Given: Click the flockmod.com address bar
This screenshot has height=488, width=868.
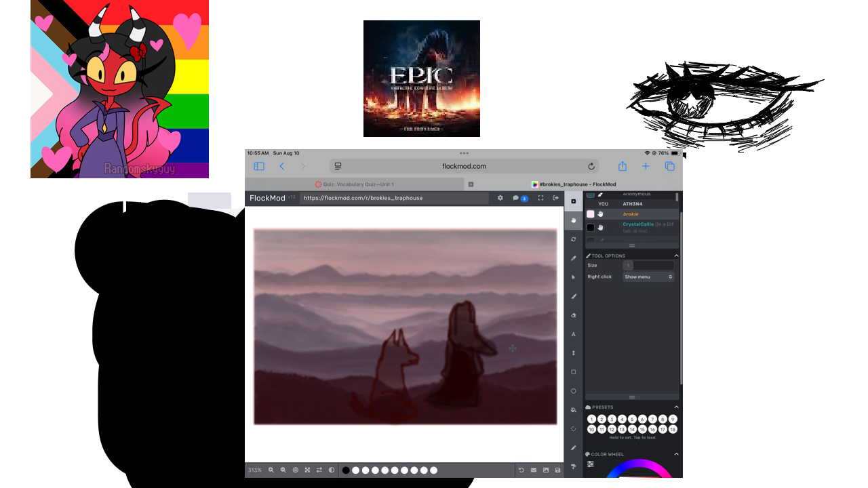Looking at the screenshot, I should click(x=464, y=166).
